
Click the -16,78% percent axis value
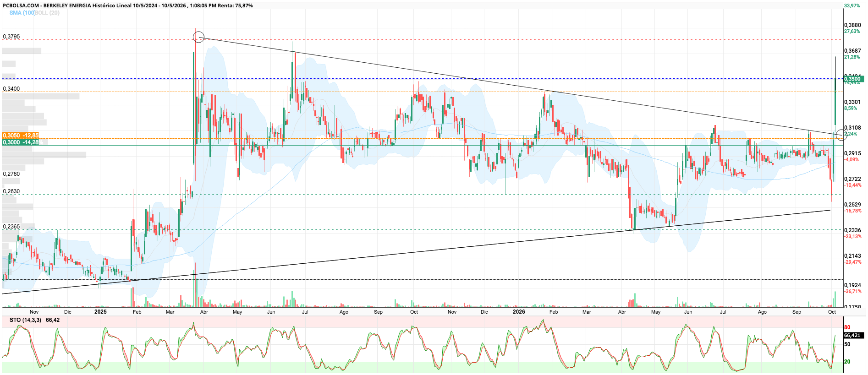coord(853,211)
